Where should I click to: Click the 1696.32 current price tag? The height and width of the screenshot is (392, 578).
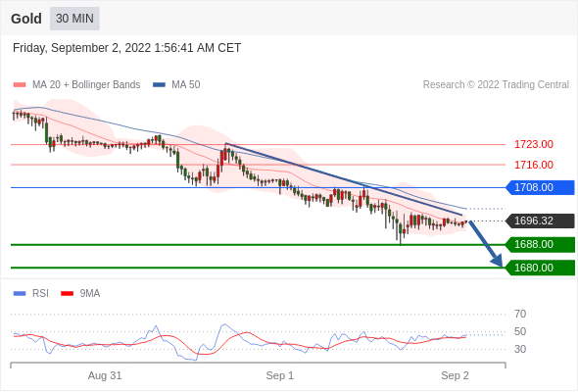tap(540, 220)
